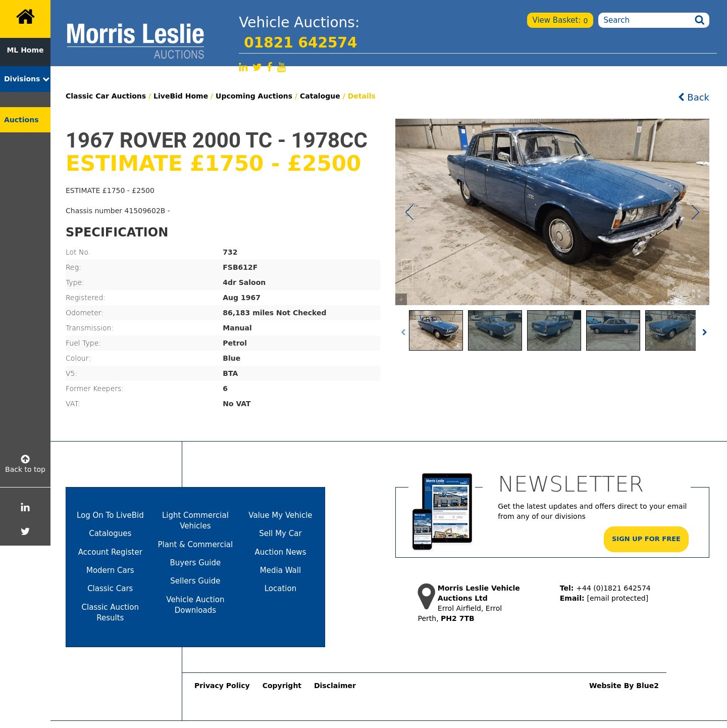Open the LinkedIn icon in header
The height and width of the screenshot is (728, 727).
[243, 67]
